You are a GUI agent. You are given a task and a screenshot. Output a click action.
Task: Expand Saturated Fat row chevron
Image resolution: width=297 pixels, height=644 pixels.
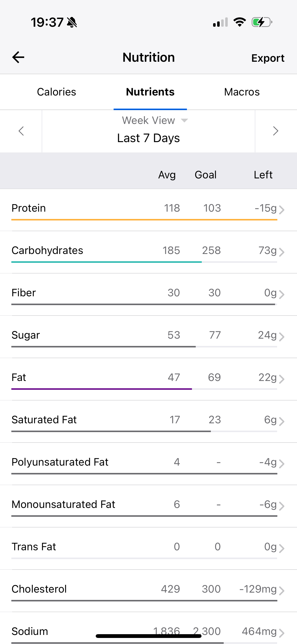(x=282, y=421)
